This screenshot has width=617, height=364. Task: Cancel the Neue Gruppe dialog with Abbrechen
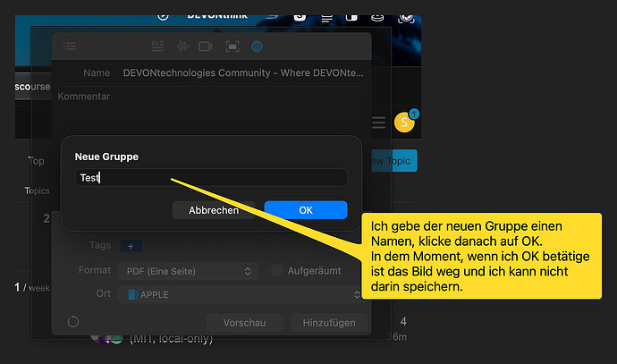pyautogui.click(x=214, y=210)
